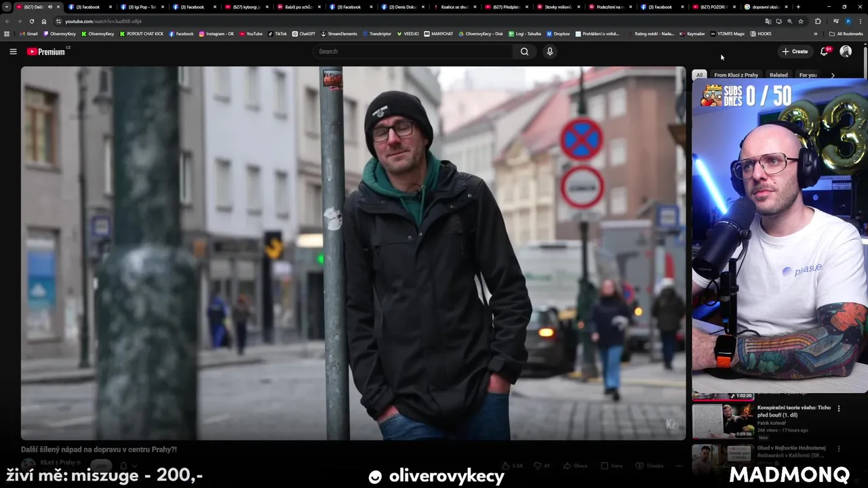
Task: Go to YouTube Premium home logo
Action: (x=47, y=52)
